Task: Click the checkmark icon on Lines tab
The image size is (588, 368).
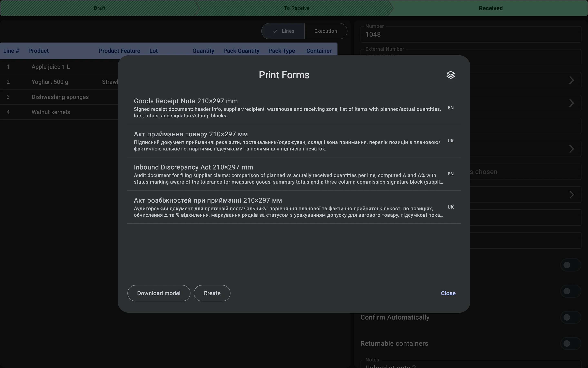Action: point(275,31)
